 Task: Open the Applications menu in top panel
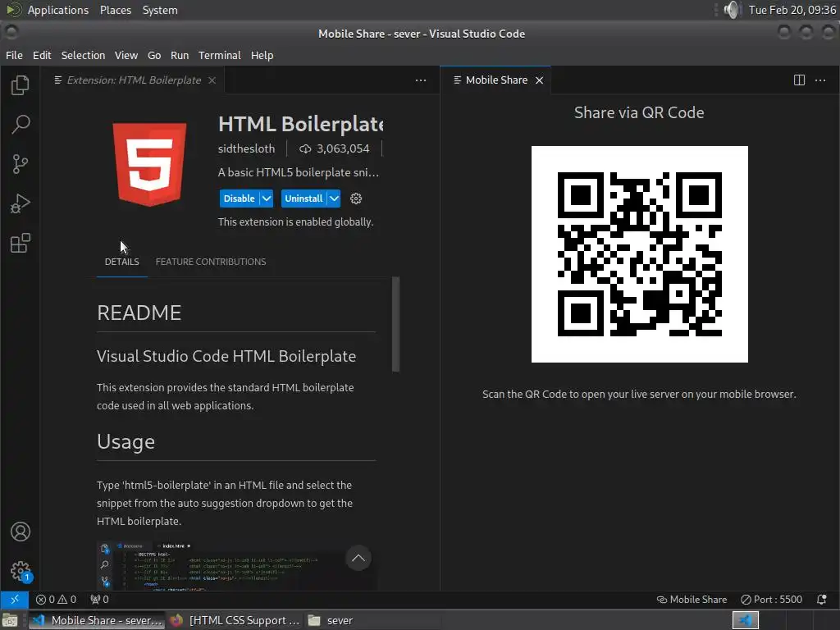58,10
